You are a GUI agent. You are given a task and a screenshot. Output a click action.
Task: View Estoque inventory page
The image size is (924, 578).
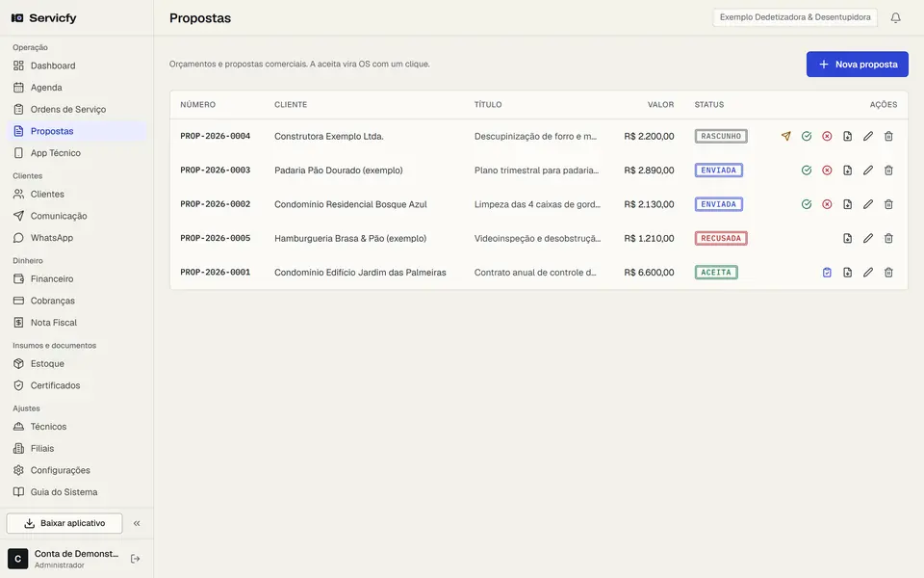pos(77,364)
